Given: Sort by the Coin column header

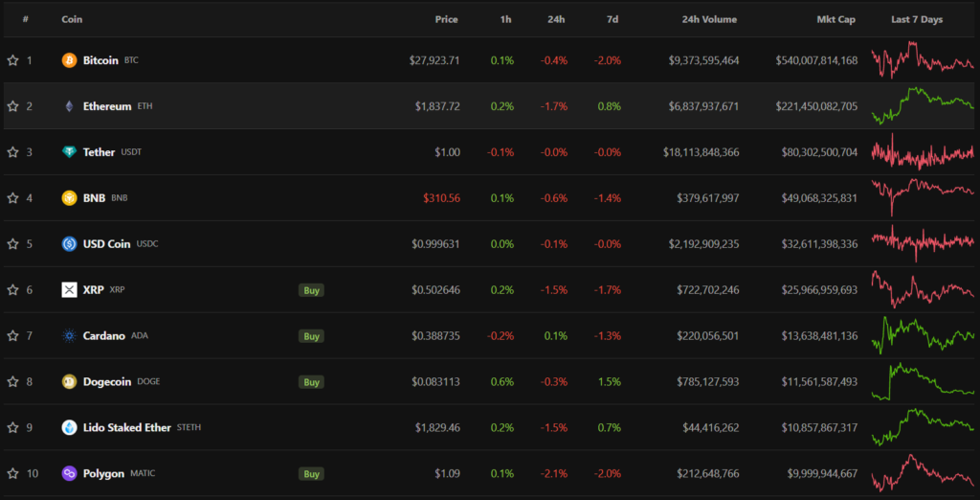Looking at the screenshot, I should (72, 19).
